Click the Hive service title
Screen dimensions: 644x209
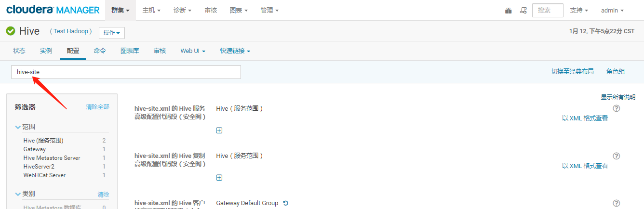pyautogui.click(x=29, y=31)
